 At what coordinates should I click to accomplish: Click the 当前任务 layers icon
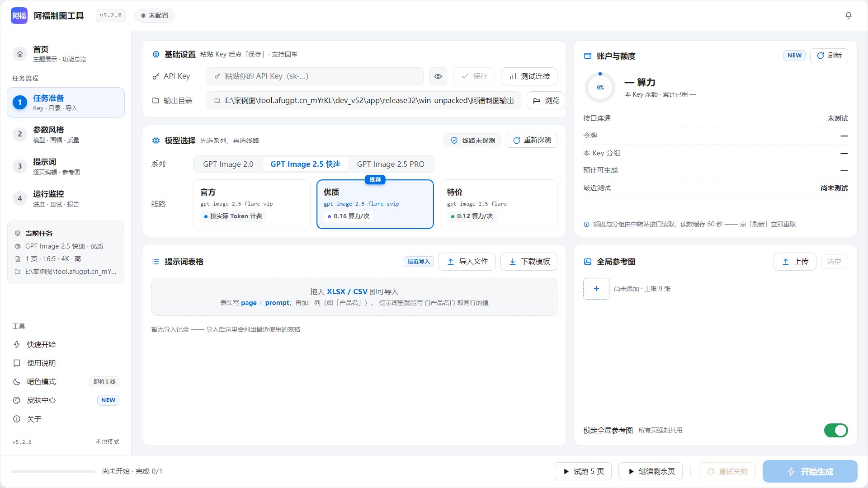18,233
